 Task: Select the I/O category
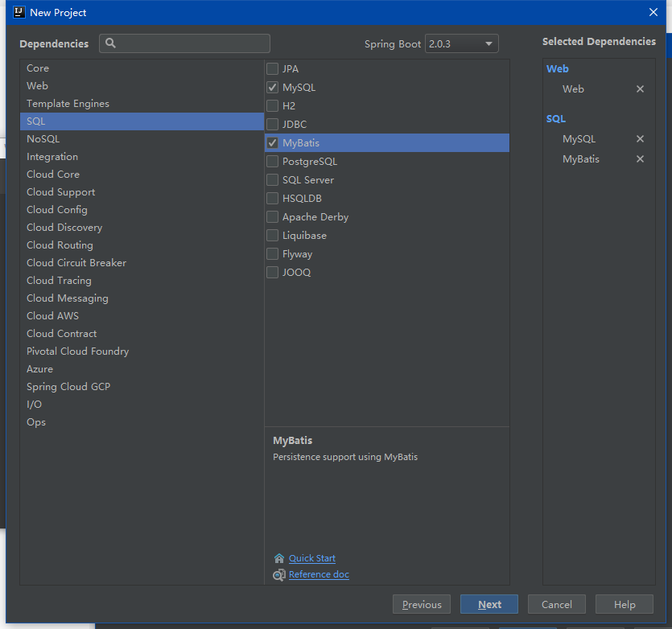(x=142, y=404)
